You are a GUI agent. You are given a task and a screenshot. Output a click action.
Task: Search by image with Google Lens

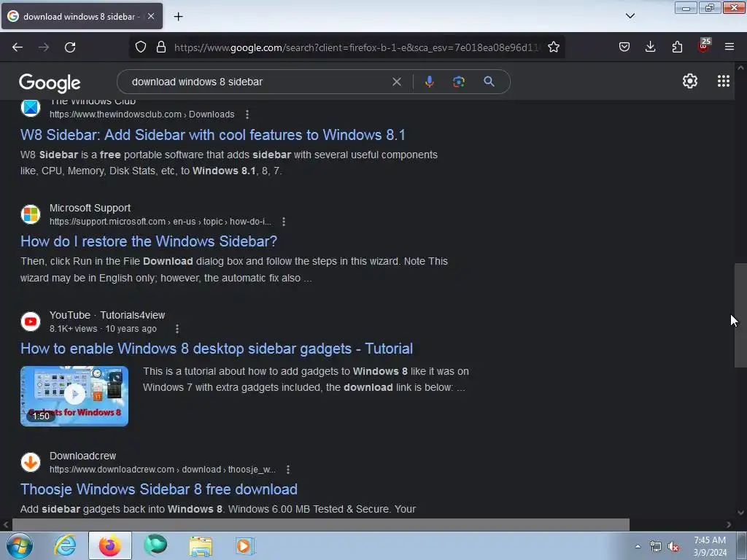[x=459, y=82]
